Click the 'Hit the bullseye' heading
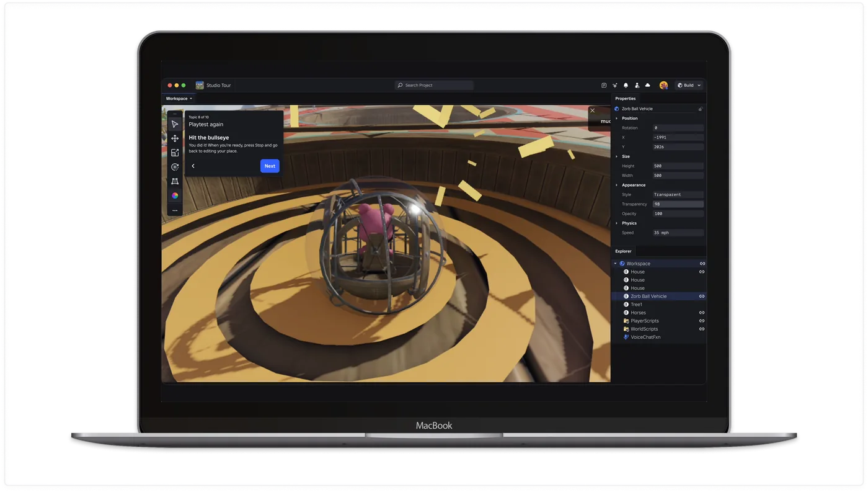 209,138
